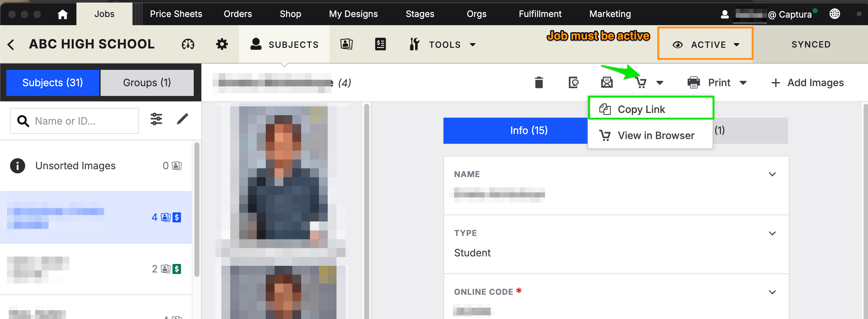Open My Designs
This screenshot has width=868, height=319.
[x=353, y=14]
